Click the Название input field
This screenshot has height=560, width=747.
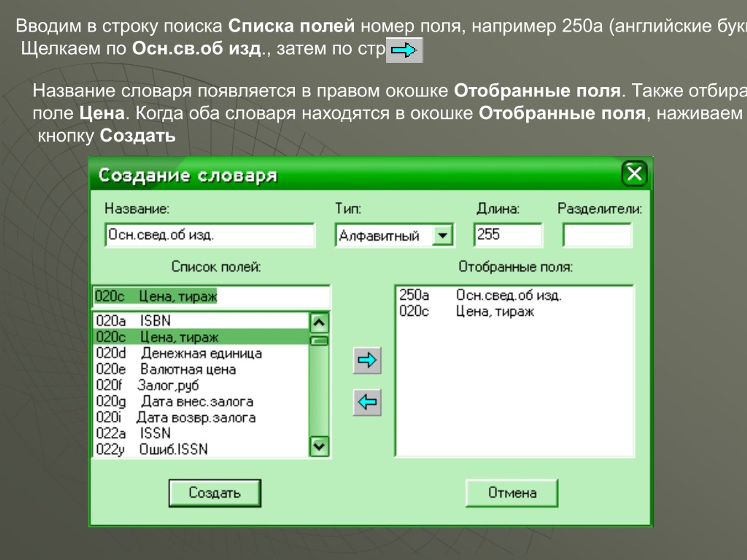pyautogui.click(x=210, y=235)
